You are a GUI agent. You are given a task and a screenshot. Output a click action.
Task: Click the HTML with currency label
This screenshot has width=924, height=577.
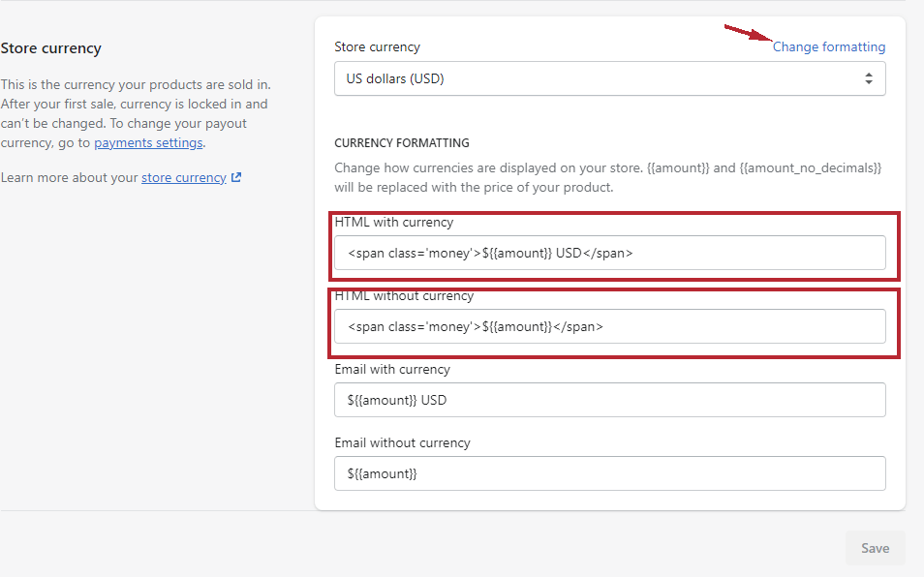point(393,222)
